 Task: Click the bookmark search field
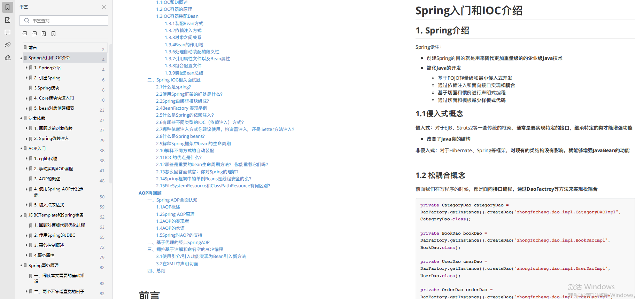pos(64,21)
